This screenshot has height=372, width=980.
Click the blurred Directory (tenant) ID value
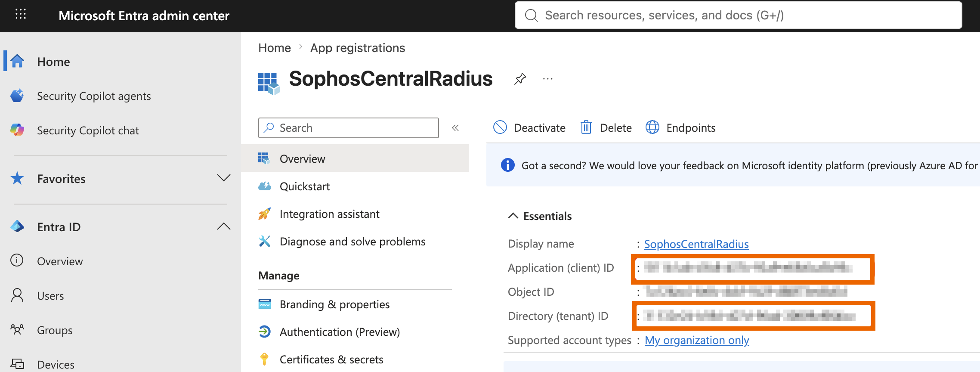(749, 316)
